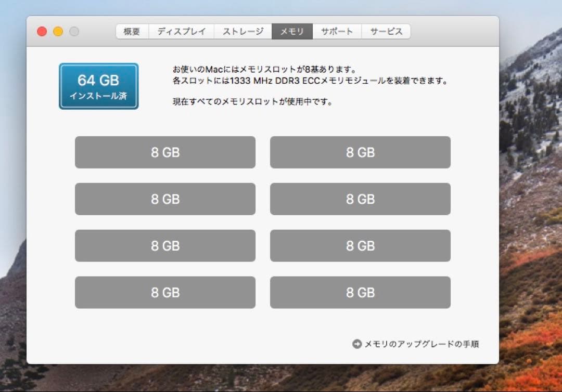The width and height of the screenshot is (562, 392).
Task: Click the インストール済 label on the memory badge
Action: (x=99, y=95)
